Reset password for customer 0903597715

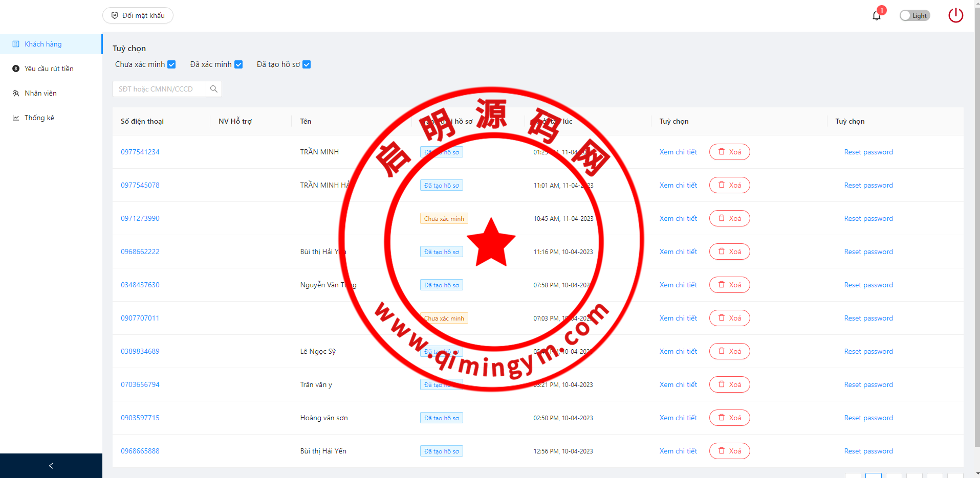pos(868,418)
